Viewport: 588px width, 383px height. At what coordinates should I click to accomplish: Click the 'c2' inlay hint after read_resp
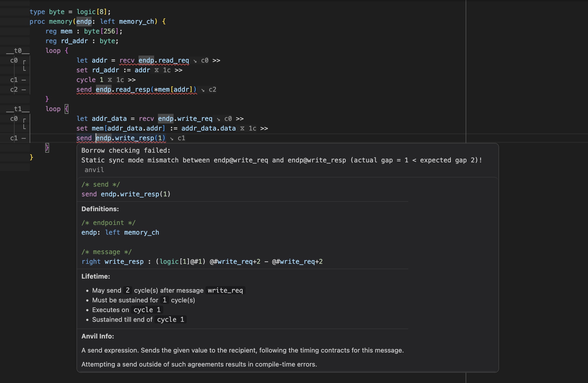(x=213, y=90)
